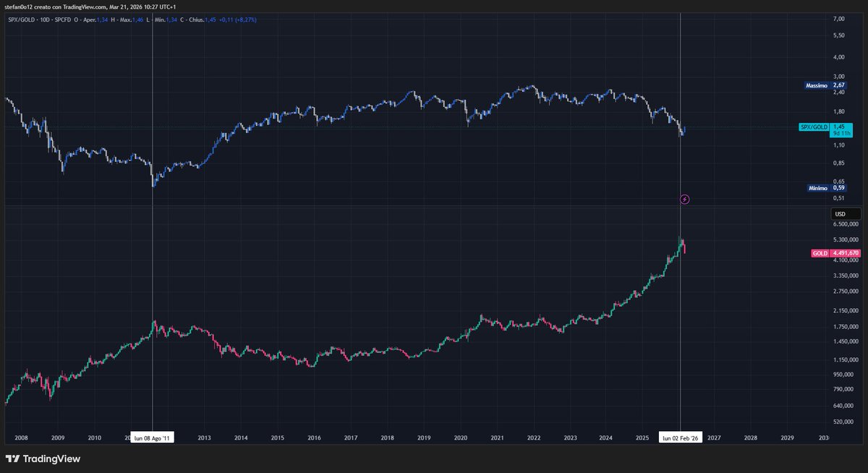Click the 7,00 price axis label
This screenshot has height=473, width=868.
coord(840,18)
